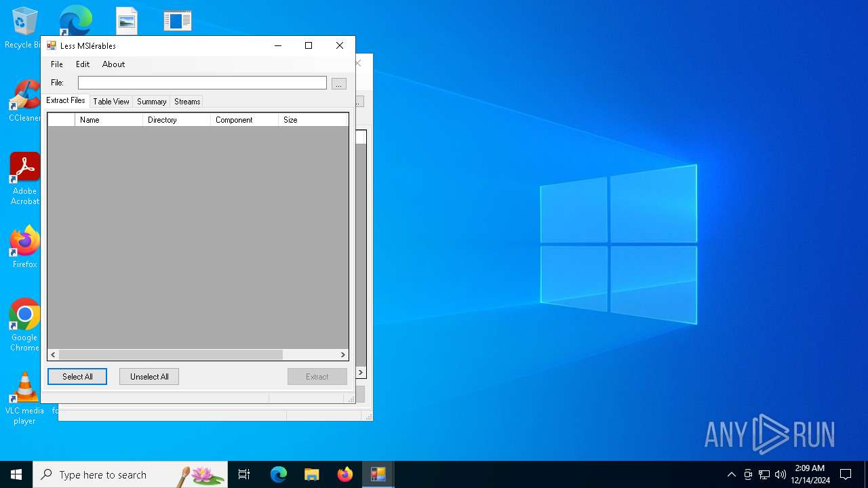Launch Microsoft Edge from the taskbar

click(279, 474)
